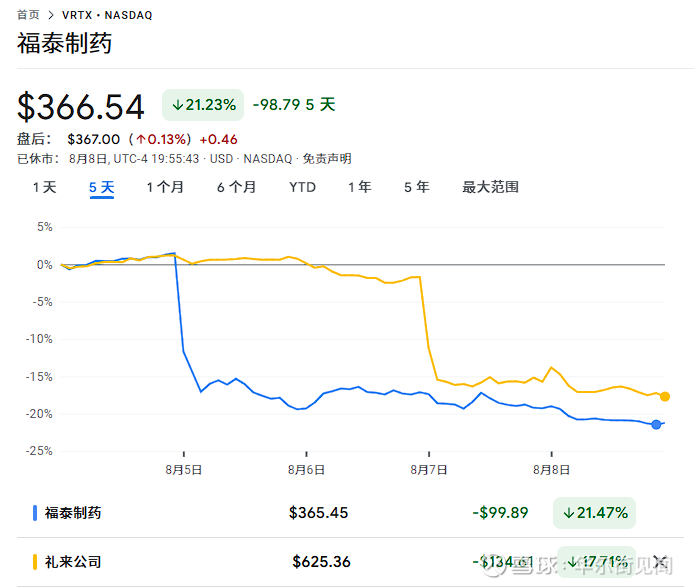Click the VRTX · NASDAQ breadcrumb
Viewport: 694px width, 587px height.
tap(107, 15)
